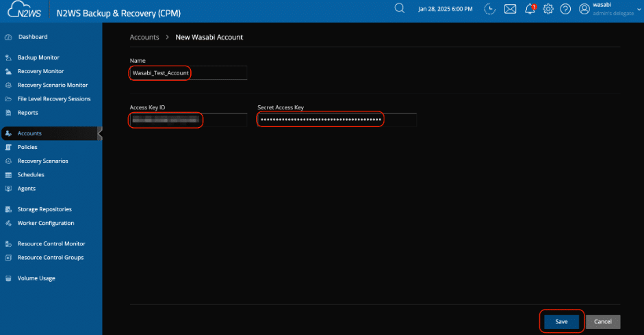Open Volume Usage menu item
This screenshot has width=644, height=335.
pos(36,278)
